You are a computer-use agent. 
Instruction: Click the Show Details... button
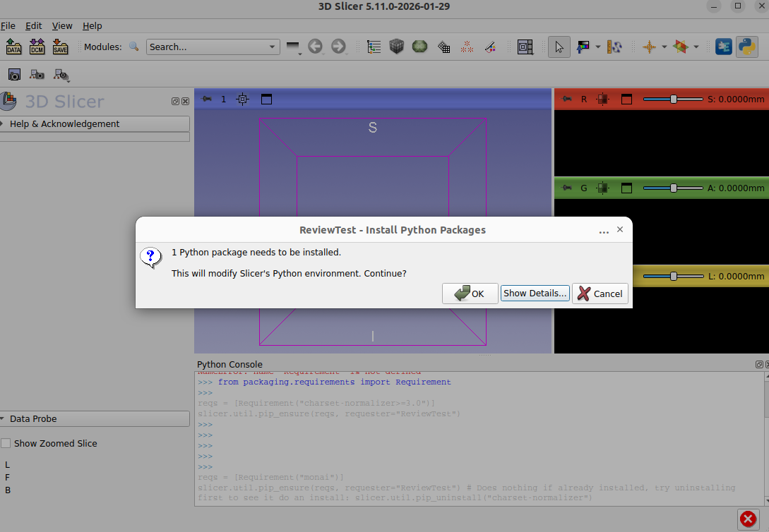535,294
